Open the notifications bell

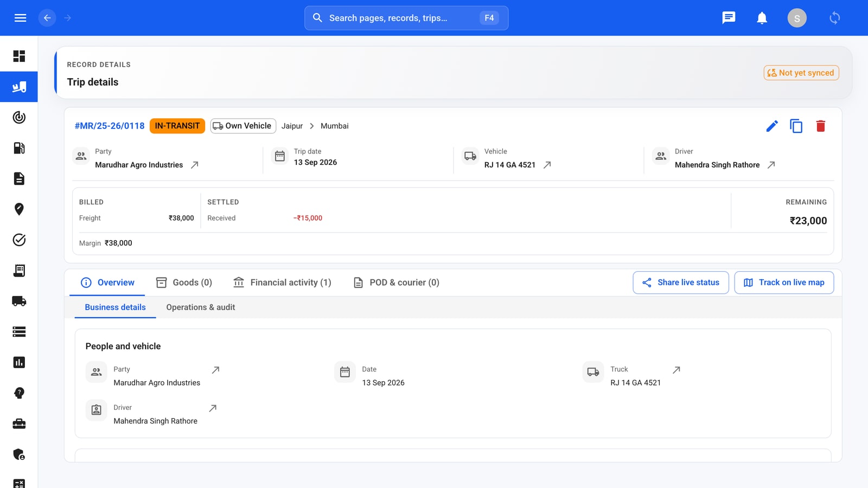click(762, 18)
